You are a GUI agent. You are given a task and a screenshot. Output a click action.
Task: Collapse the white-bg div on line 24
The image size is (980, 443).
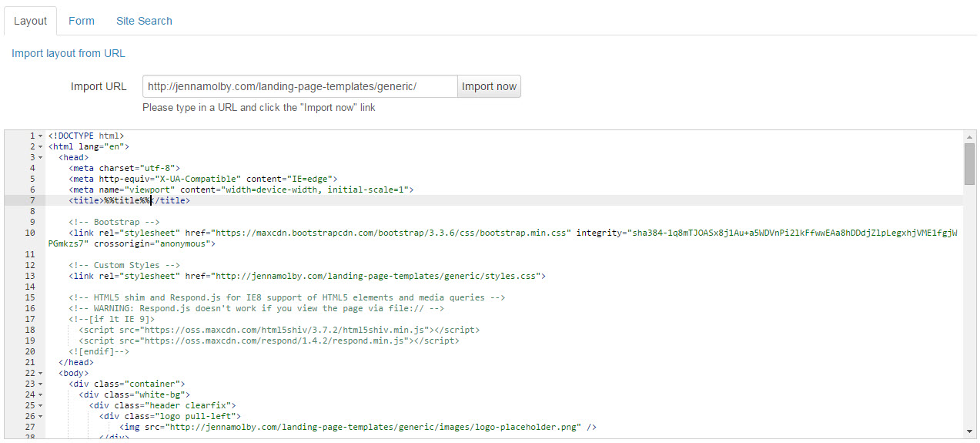(40, 394)
